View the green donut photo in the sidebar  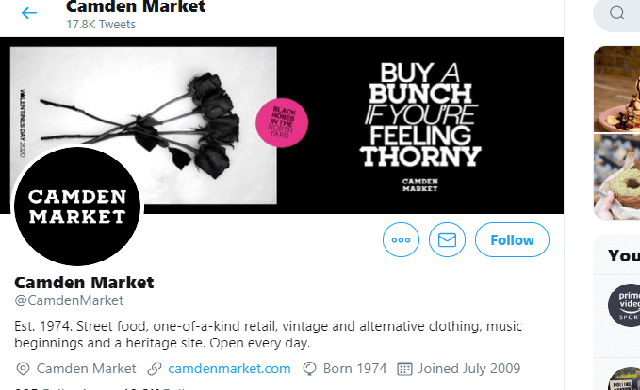[617, 177]
